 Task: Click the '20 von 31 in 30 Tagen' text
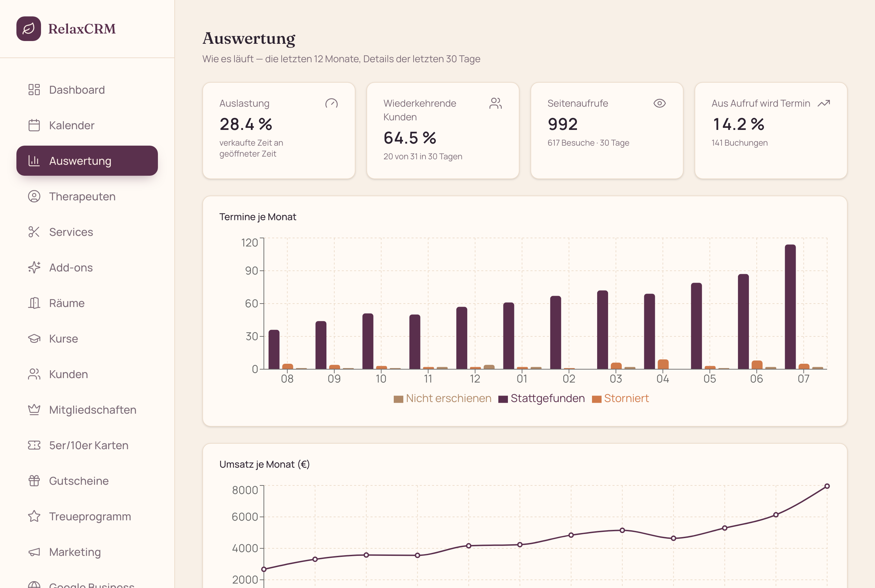pos(423,156)
